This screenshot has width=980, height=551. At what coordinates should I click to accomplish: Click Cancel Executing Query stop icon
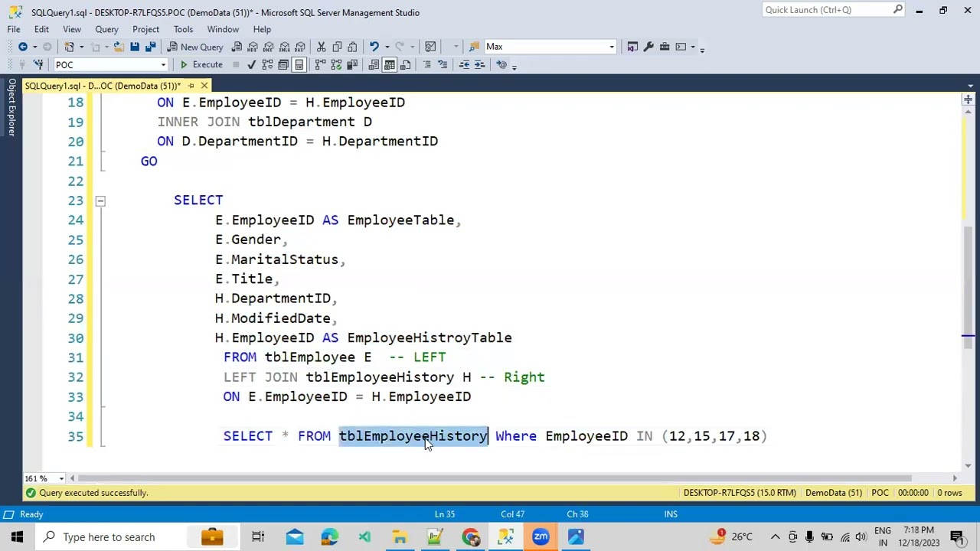click(236, 65)
